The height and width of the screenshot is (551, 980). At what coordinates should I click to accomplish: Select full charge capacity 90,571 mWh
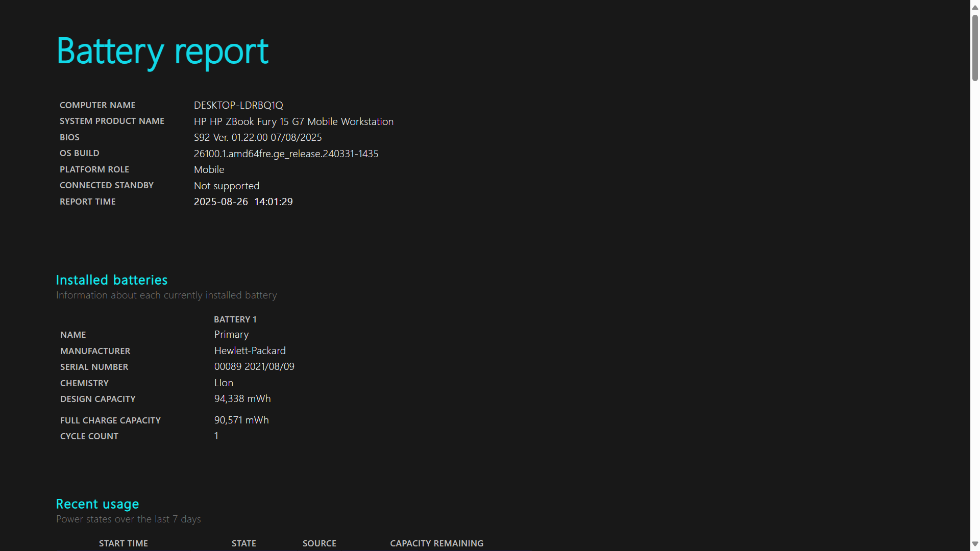tap(241, 420)
